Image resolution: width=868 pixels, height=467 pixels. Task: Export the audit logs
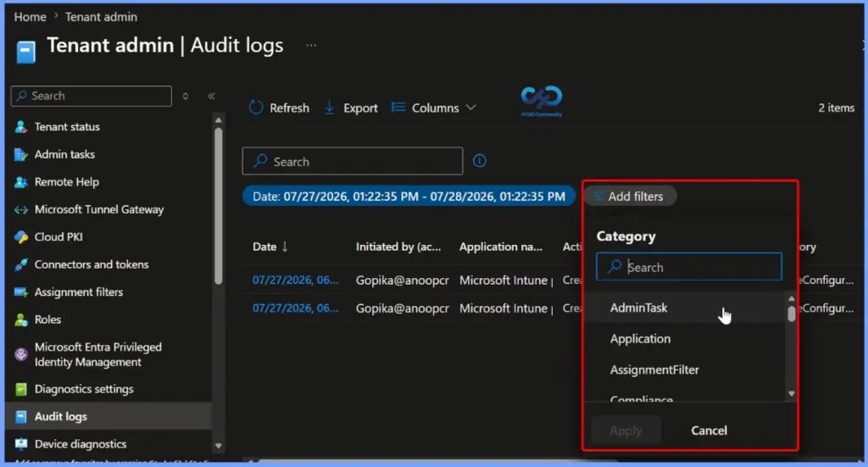(351, 108)
